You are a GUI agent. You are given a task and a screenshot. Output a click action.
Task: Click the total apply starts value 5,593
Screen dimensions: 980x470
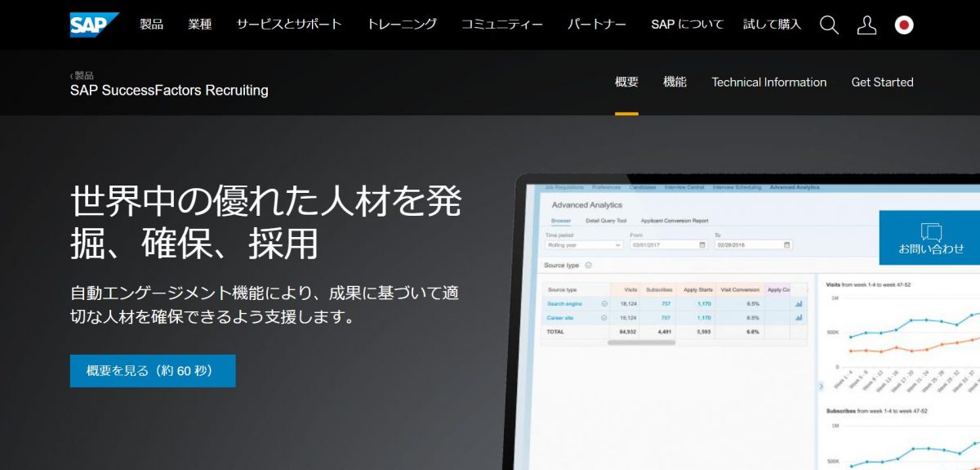click(703, 332)
